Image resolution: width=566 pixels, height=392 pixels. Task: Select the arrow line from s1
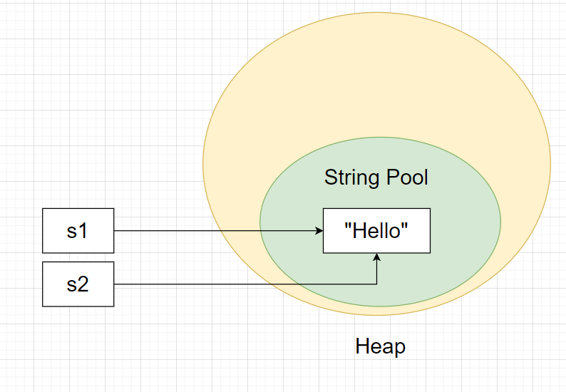point(214,231)
